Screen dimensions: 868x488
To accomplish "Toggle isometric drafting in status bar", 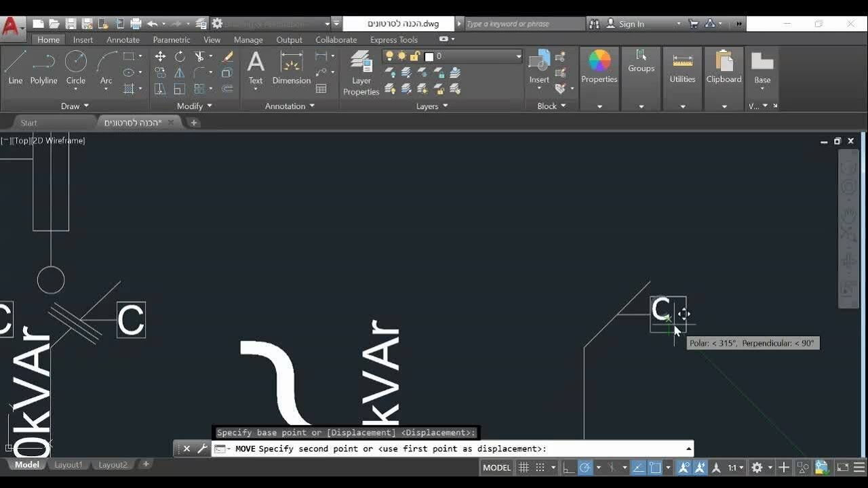I will pyautogui.click(x=610, y=468).
